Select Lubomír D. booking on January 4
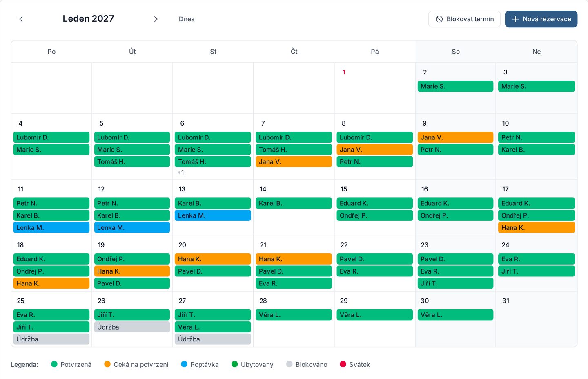This screenshot has height=379, width=588. 51,137
